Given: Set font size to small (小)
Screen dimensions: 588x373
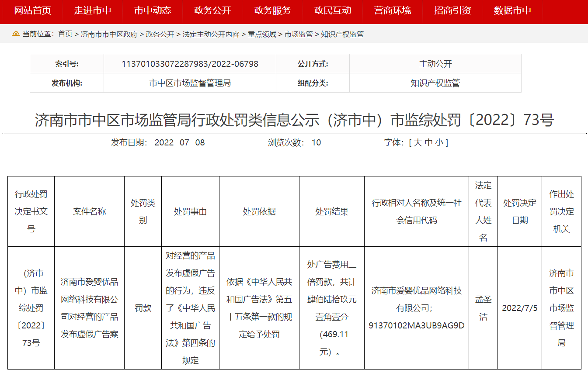Looking at the screenshot, I should pyautogui.click(x=439, y=142).
